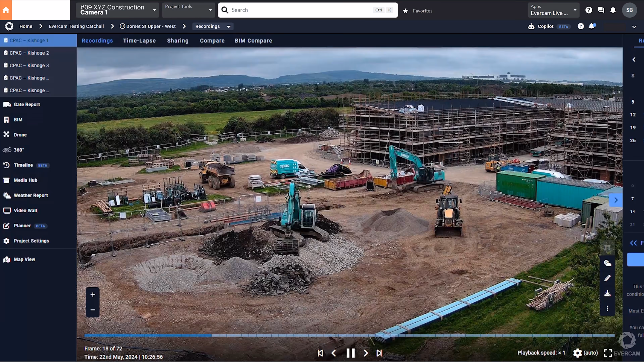The height and width of the screenshot is (362, 644).
Task: Open the video quality settings gear
Action: tap(577, 353)
